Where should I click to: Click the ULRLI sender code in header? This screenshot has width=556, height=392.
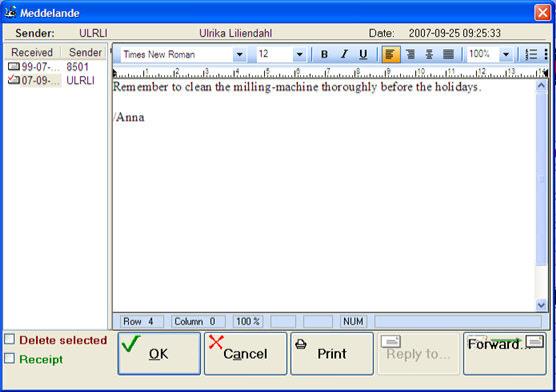click(93, 33)
